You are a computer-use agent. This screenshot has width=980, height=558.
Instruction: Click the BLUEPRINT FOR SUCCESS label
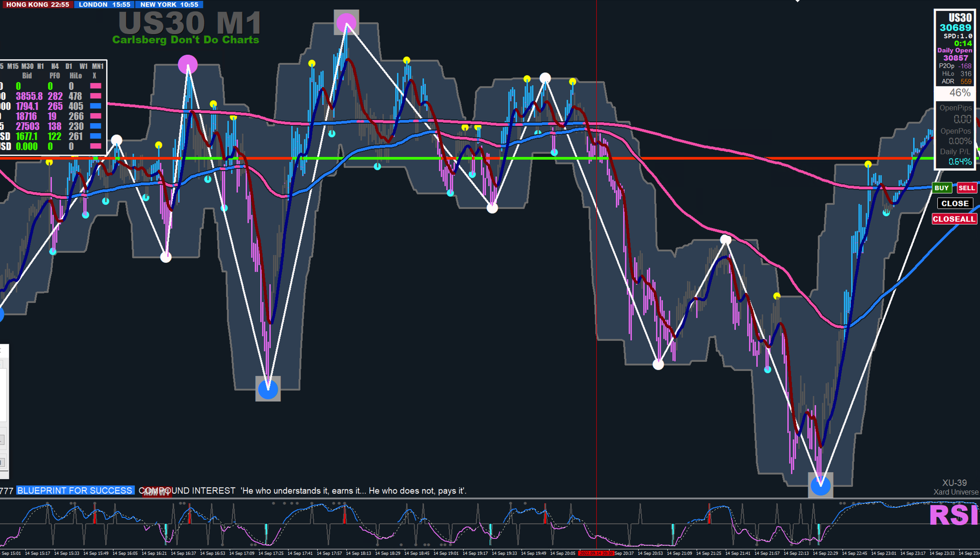(75, 490)
